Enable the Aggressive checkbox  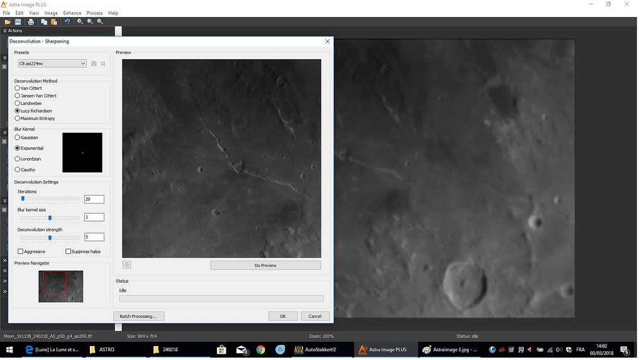coord(31,252)
